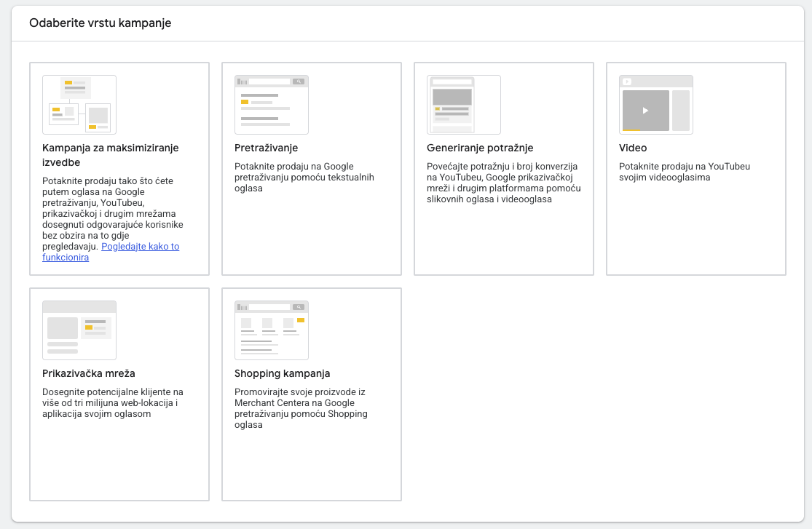Click the Shopping kampanja product grid illustration

click(x=272, y=330)
